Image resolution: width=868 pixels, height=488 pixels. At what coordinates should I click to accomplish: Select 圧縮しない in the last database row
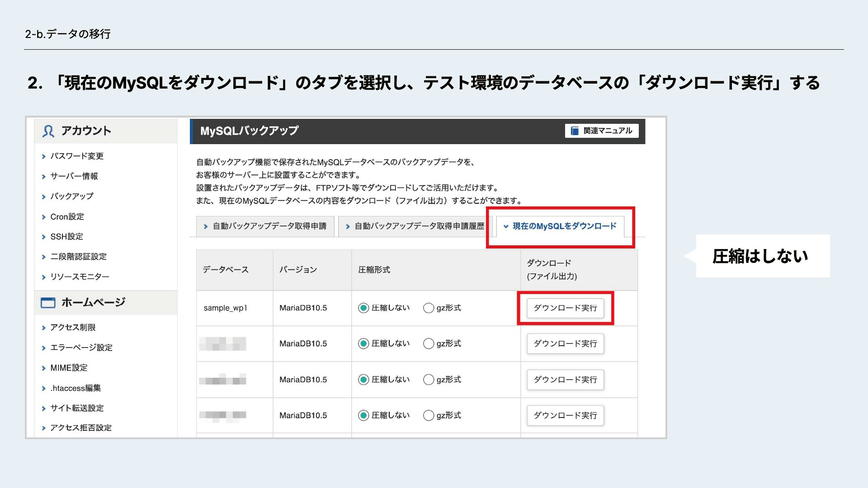[x=363, y=416]
